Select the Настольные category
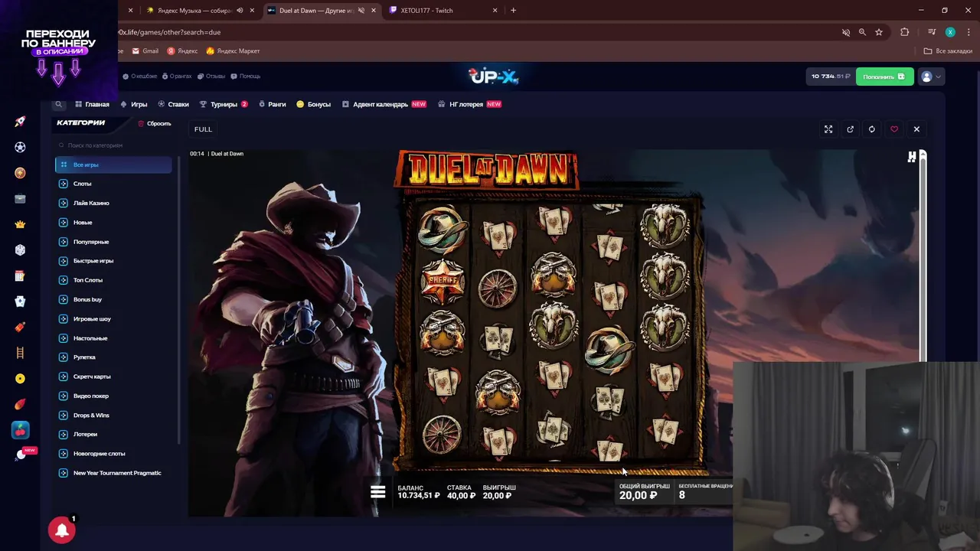Screen dimensions: 980x551 pos(113,338)
